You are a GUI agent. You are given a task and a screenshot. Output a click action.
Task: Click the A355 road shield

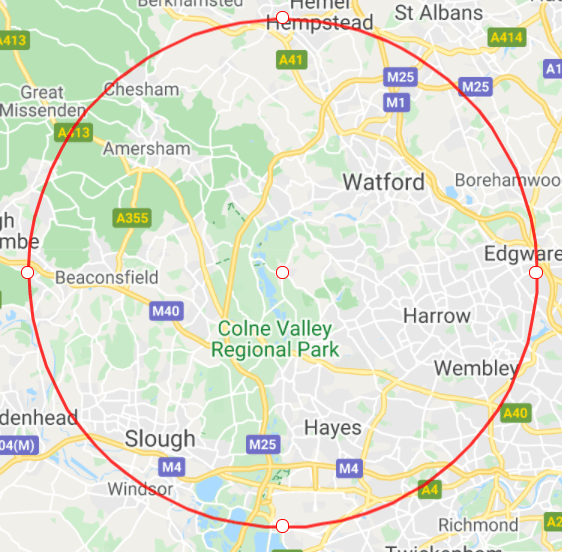point(132,218)
